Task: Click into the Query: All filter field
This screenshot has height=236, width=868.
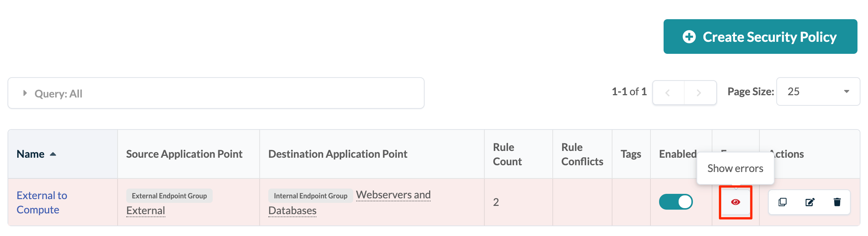Action: tap(225, 93)
